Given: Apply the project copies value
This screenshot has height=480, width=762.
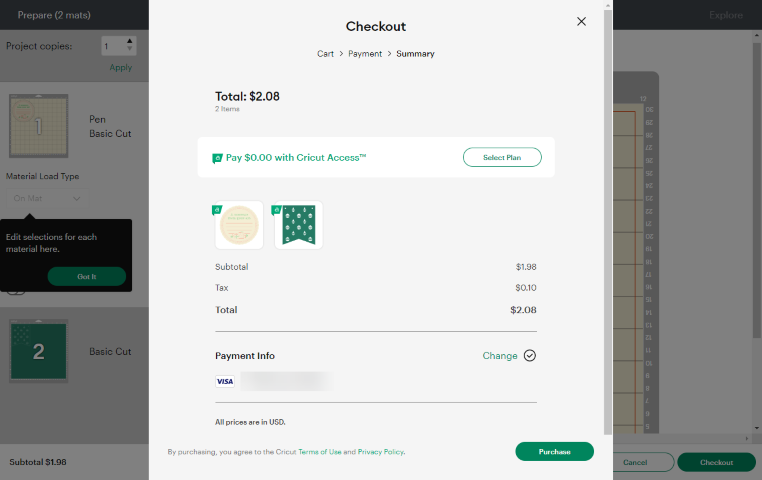Looking at the screenshot, I should pyautogui.click(x=120, y=68).
